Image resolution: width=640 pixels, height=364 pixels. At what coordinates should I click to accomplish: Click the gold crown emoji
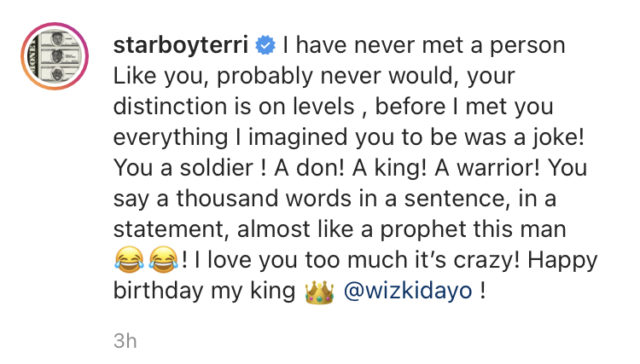pyautogui.click(x=319, y=292)
